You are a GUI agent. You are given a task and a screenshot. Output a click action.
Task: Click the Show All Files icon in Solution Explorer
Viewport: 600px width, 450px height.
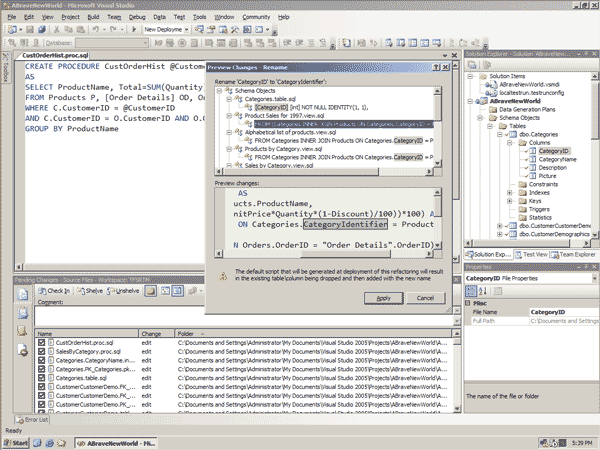click(x=487, y=65)
